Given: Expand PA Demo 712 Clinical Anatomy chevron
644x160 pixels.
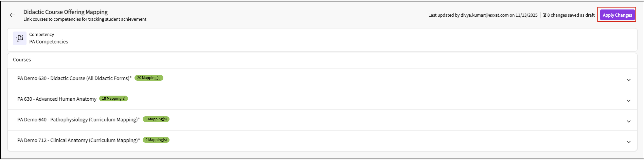Looking at the screenshot, I should click(629, 142).
